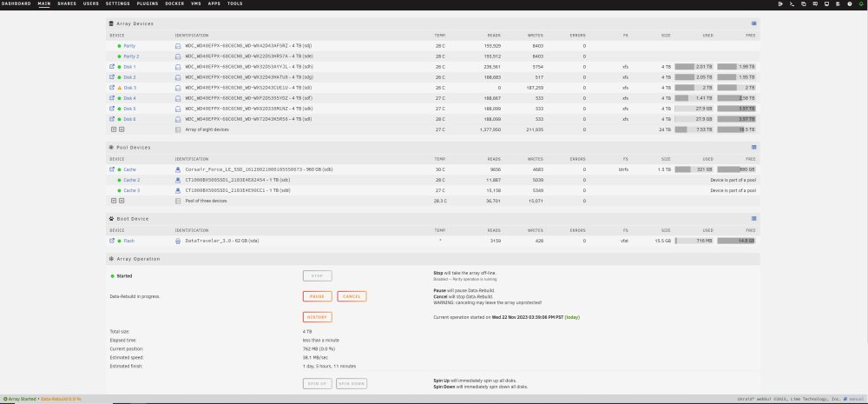Open the Disk 5 device link
868x404 pixels.
(x=129, y=109)
